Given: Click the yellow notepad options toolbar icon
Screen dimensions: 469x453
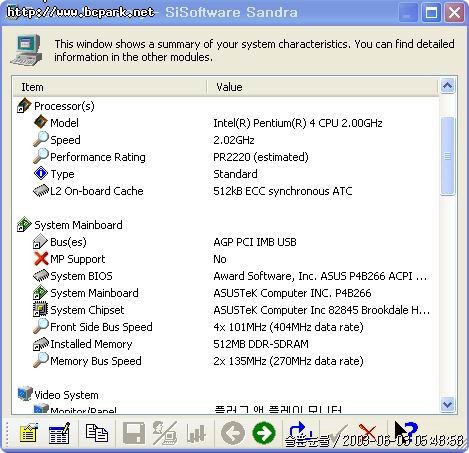Looking at the screenshot, I should 28,433.
